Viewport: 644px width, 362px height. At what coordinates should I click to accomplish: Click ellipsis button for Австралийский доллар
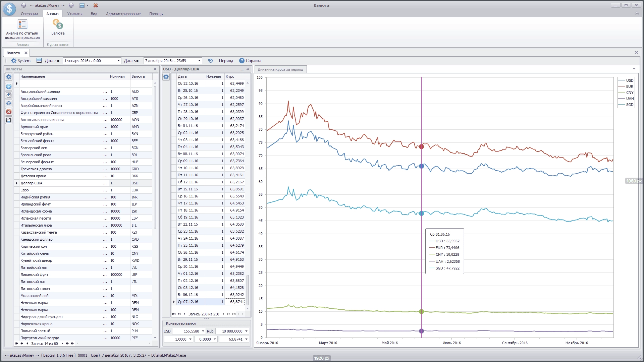coord(105,92)
